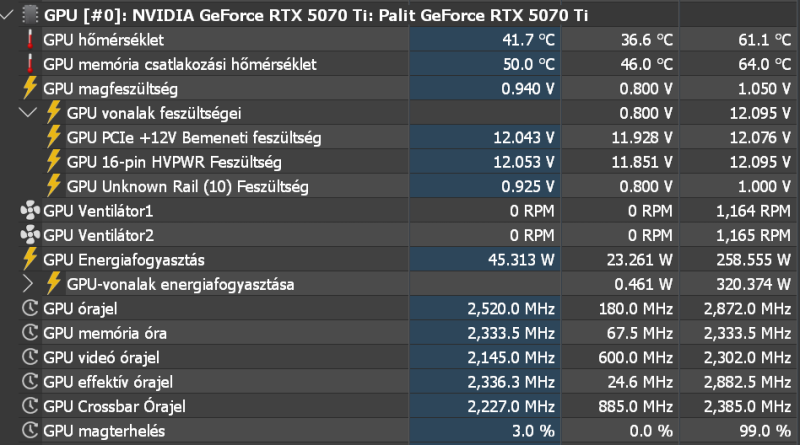Click fan icon next to GPU Ventilátor2

(30, 235)
